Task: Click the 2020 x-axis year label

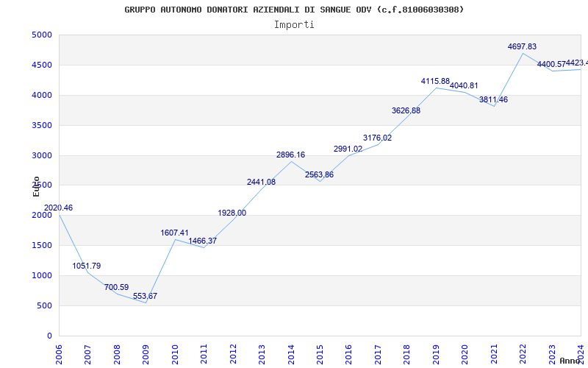Action: pos(465,354)
